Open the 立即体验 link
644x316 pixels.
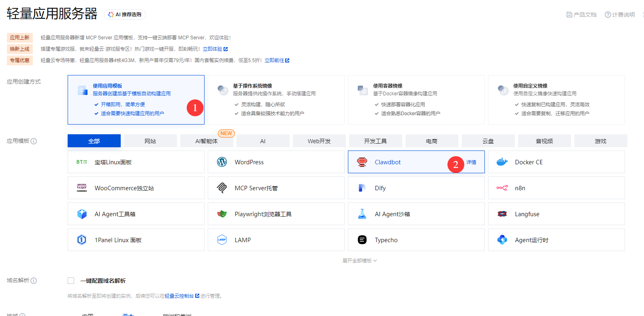(x=215, y=49)
